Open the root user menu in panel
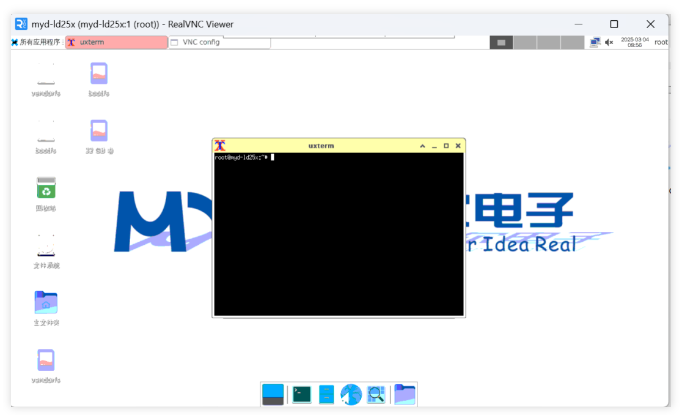685x415 pixels. point(661,42)
